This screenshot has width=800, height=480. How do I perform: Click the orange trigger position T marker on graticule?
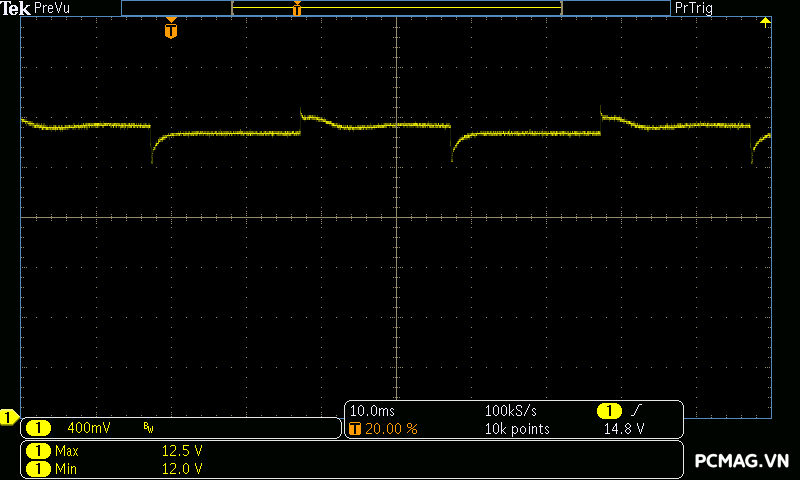pos(171,30)
